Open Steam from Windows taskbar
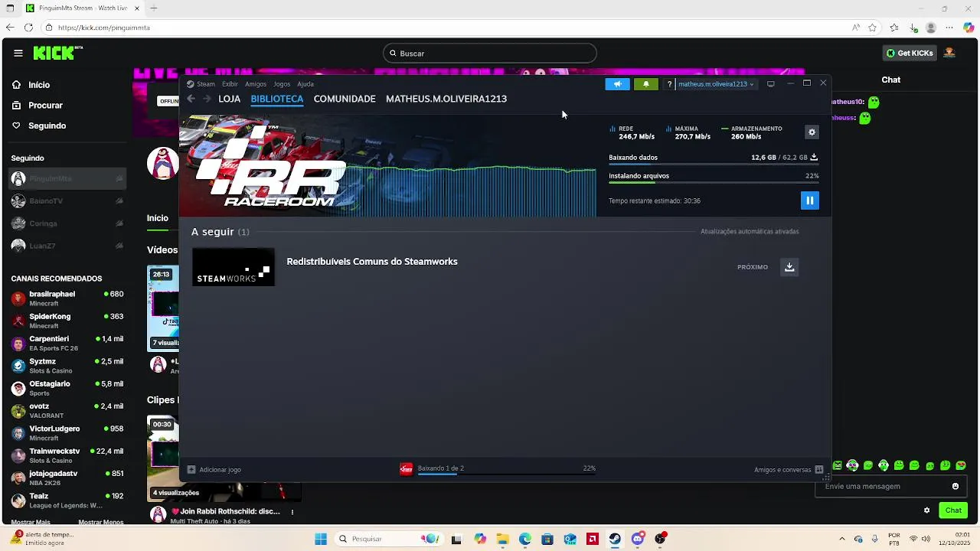 point(615,539)
